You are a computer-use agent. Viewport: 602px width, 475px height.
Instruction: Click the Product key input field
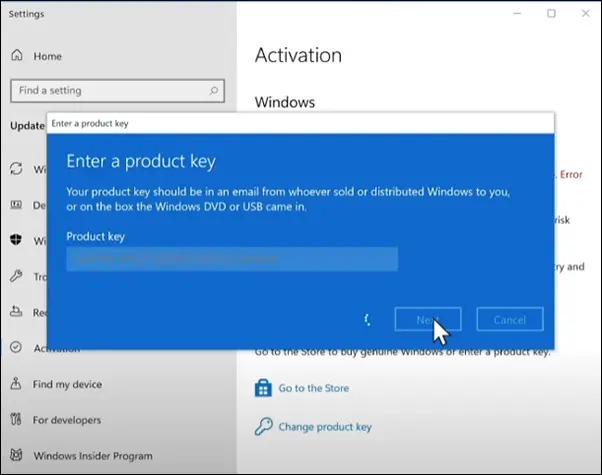(232, 259)
